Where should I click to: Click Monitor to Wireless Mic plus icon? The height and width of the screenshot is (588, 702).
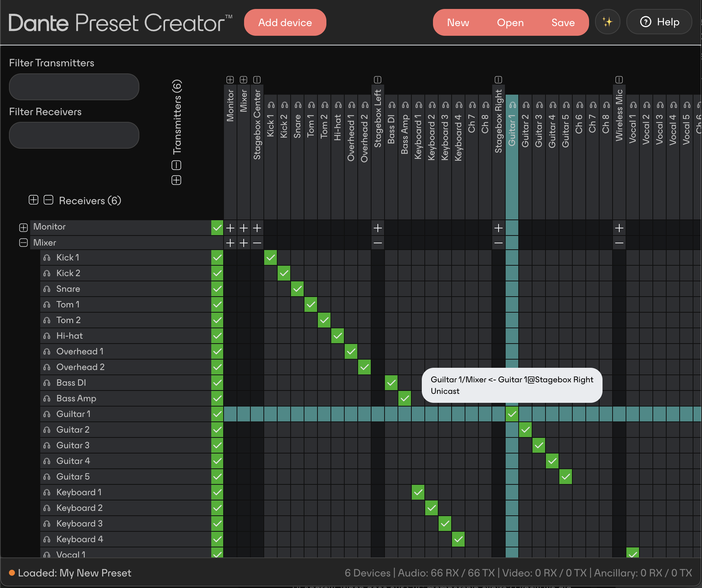point(619,228)
